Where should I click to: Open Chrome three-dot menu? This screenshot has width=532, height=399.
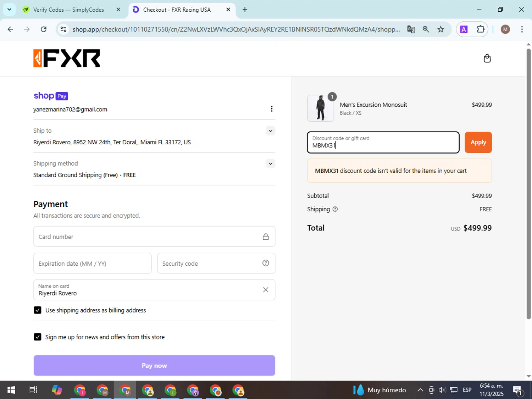tap(522, 29)
